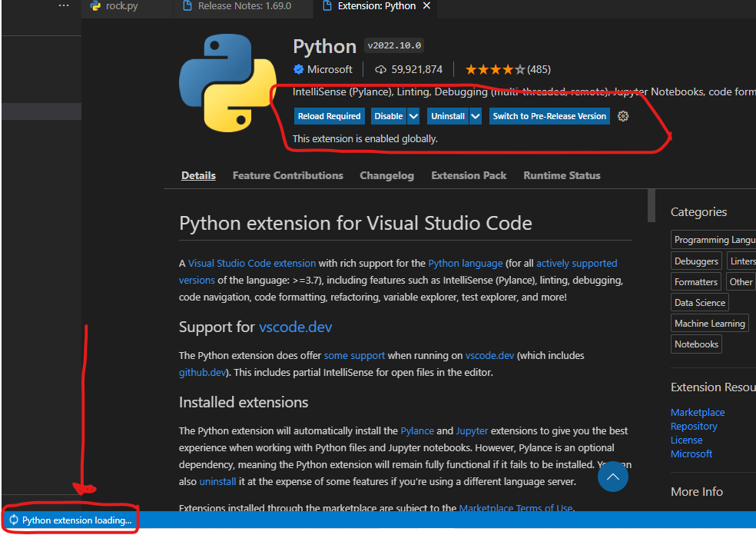This screenshot has height=535, width=756.
Task: Click the verified publisher badge next to Microsoft
Action: pos(299,69)
